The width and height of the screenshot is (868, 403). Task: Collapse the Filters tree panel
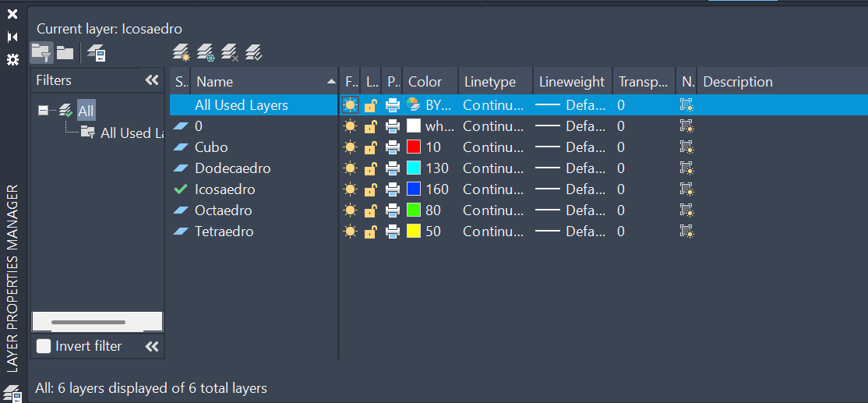pos(152,80)
